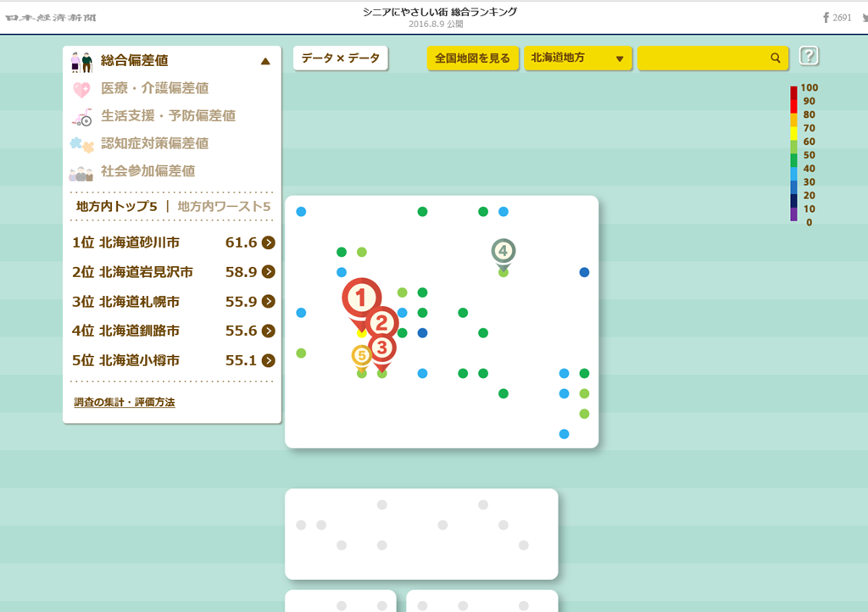Click the search magnifier icon
Viewport: 868px width, 612px height.
click(x=775, y=58)
